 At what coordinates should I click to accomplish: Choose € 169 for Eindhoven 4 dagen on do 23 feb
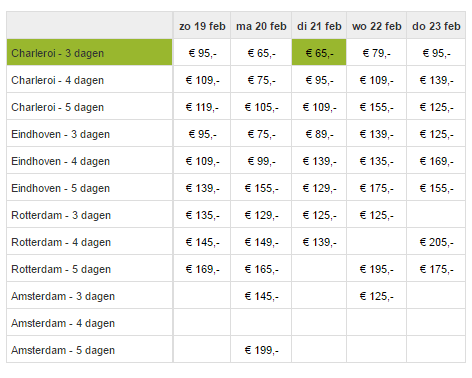click(x=436, y=161)
